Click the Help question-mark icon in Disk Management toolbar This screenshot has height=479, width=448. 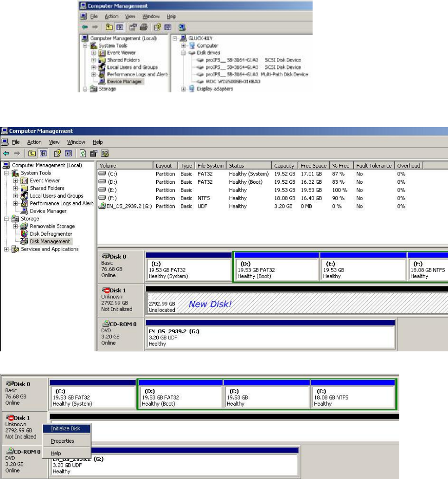pos(57,153)
